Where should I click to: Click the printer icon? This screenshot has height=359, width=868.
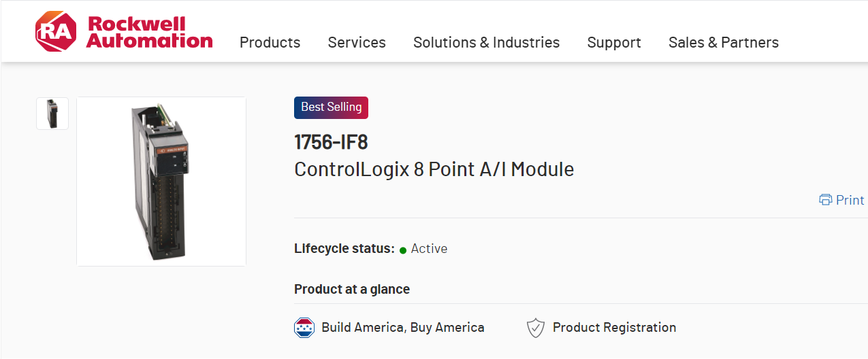click(x=826, y=200)
